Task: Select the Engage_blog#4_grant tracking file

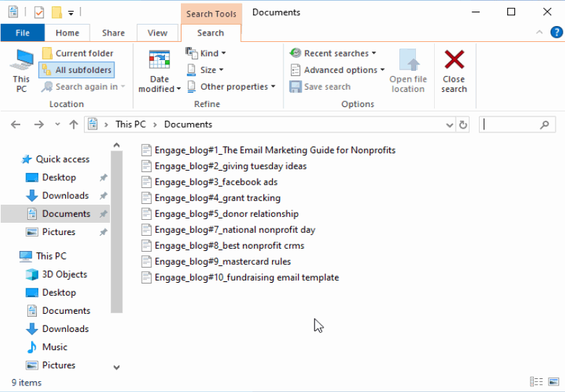Action: pyautogui.click(x=217, y=198)
